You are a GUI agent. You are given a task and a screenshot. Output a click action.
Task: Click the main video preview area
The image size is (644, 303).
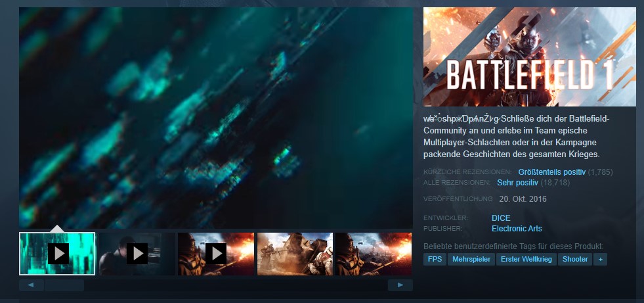pyautogui.click(x=216, y=118)
